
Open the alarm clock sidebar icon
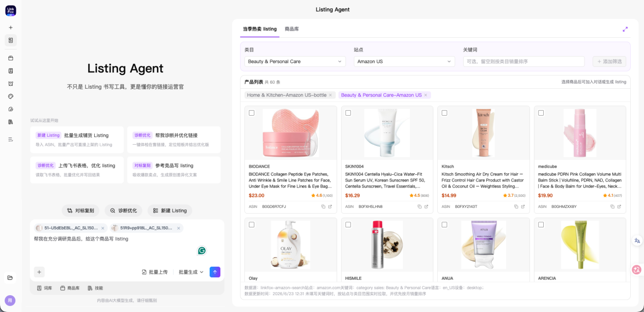11,84
